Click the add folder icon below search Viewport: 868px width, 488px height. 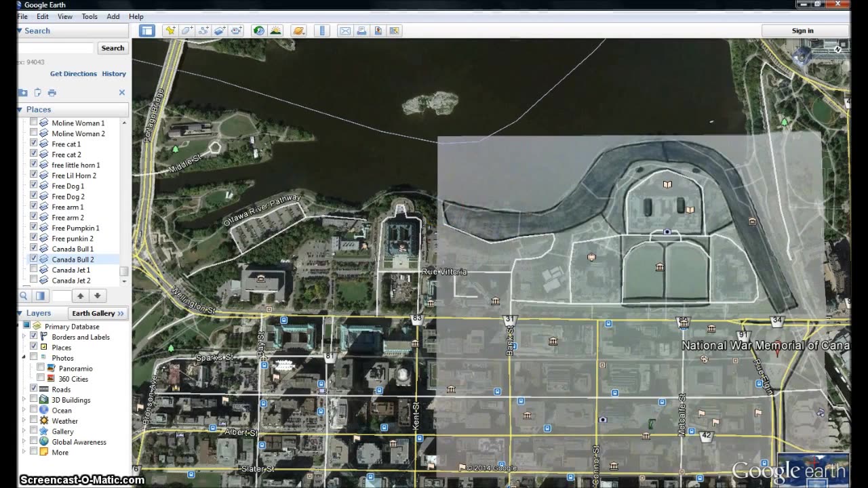23,93
